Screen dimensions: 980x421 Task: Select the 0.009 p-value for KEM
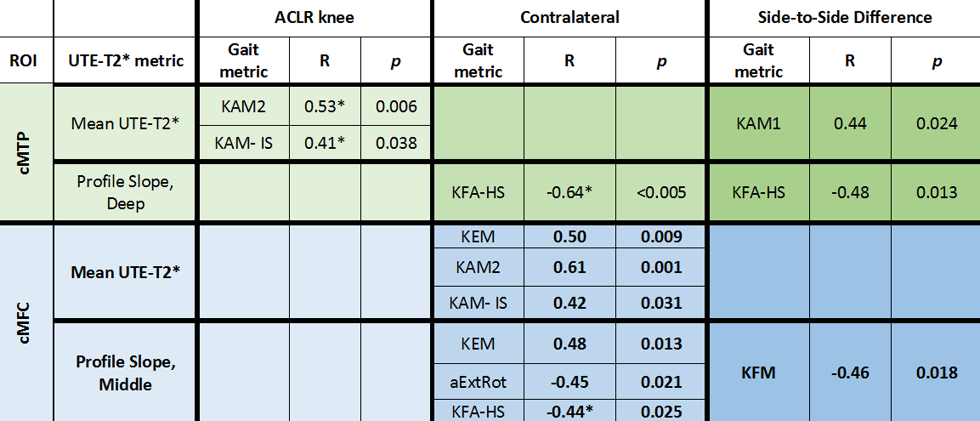661,237
